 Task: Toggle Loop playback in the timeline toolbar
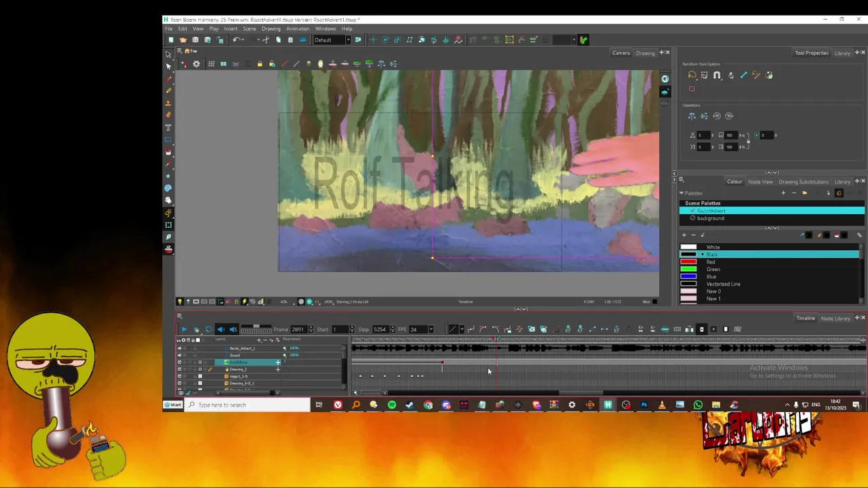[x=208, y=329]
